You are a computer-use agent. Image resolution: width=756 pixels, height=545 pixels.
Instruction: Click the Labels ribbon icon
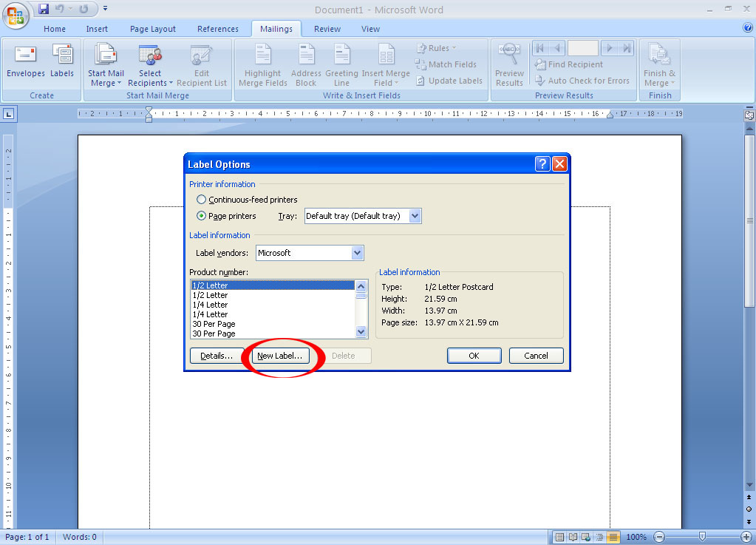(62, 61)
